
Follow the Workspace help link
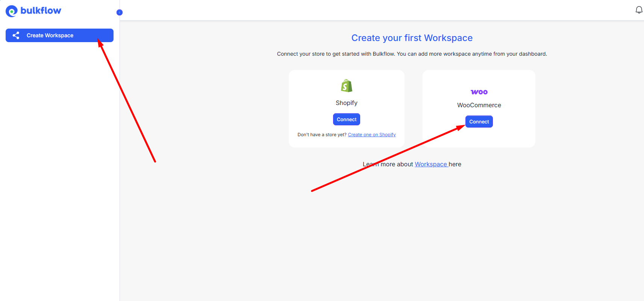point(431,164)
